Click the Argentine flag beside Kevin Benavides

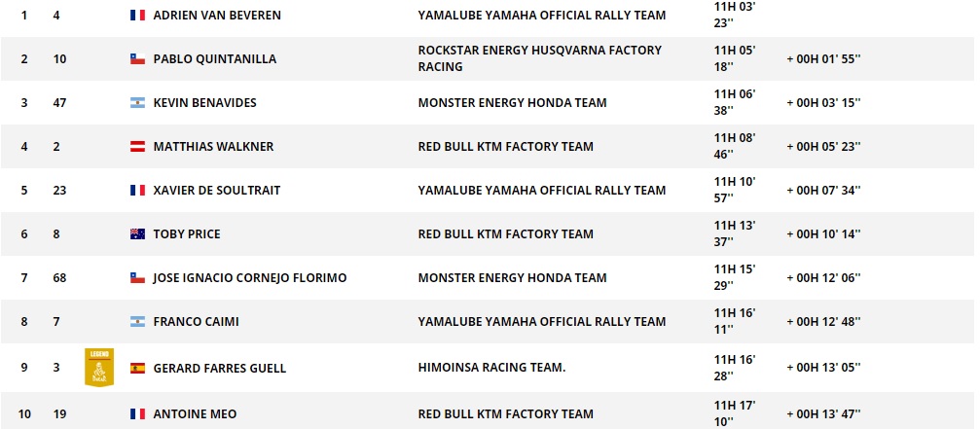(137, 103)
